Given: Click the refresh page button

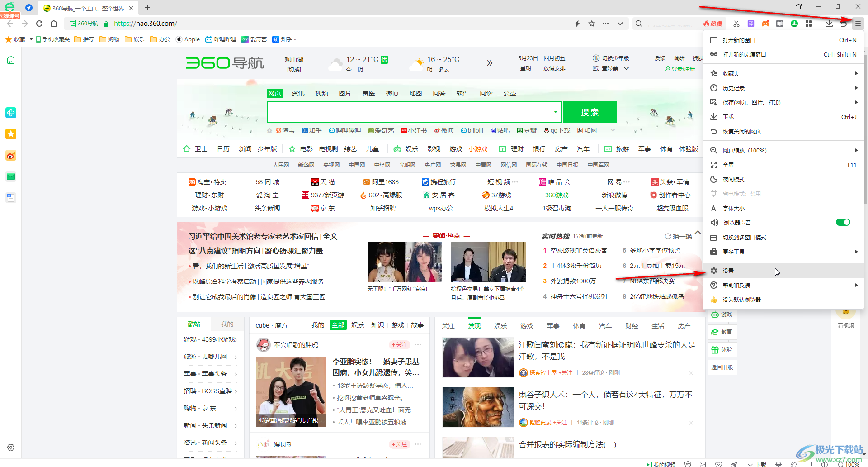Looking at the screenshot, I should tap(39, 24).
